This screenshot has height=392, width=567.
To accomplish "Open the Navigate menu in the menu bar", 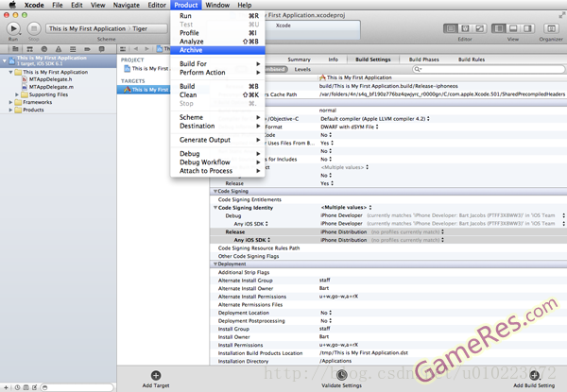I will pyautogui.click(x=127, y=5).
